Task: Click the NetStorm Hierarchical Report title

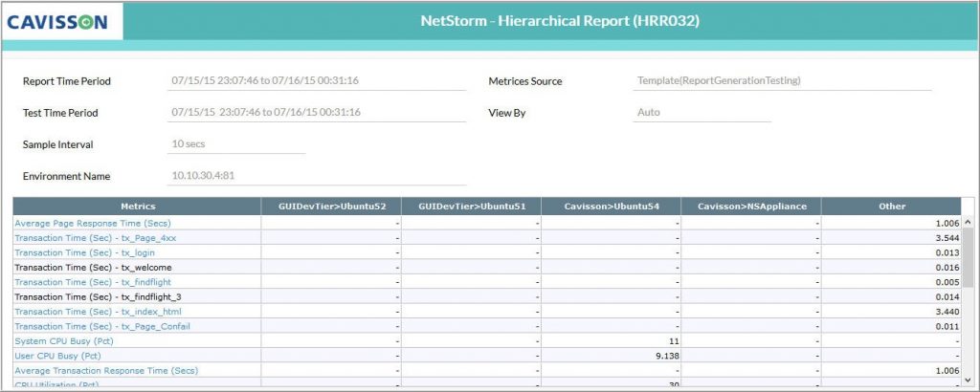Action: click(559, 21)
